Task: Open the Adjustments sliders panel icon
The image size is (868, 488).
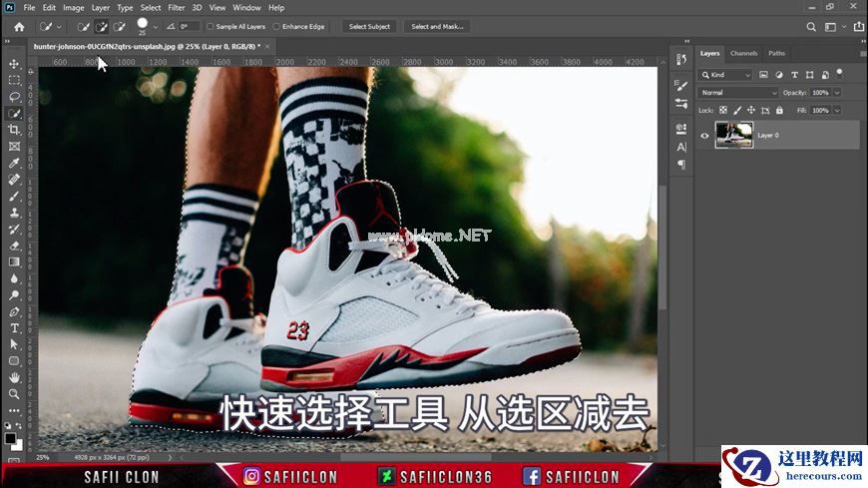Action: (x=681, y=104)
